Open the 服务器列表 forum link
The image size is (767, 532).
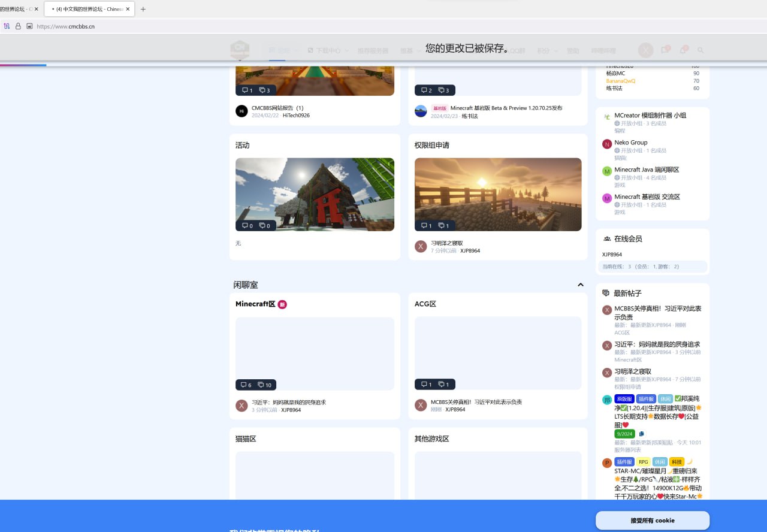[627, 450]
